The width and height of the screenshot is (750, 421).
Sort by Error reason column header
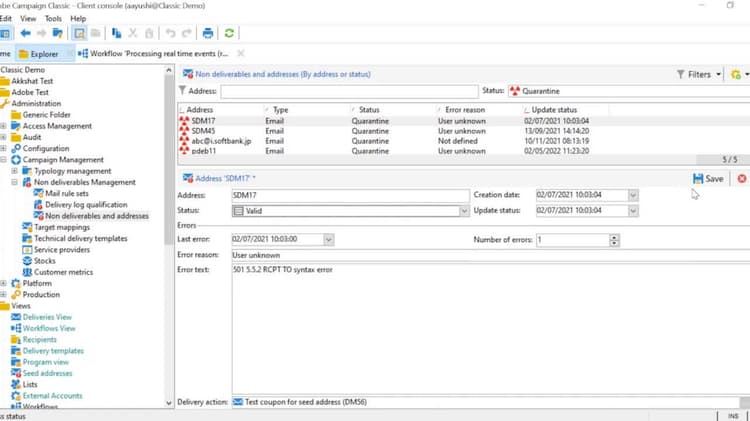point(464,110)
